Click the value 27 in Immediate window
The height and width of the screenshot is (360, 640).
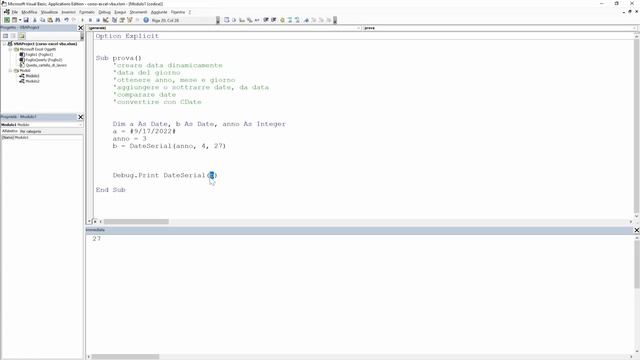[96, 239]
